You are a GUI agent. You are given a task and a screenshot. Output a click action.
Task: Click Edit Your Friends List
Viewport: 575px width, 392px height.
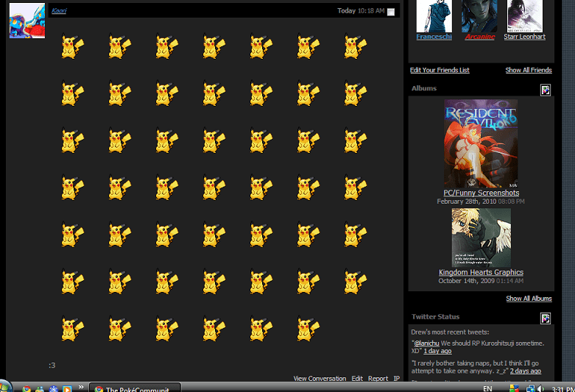[440, 70]
